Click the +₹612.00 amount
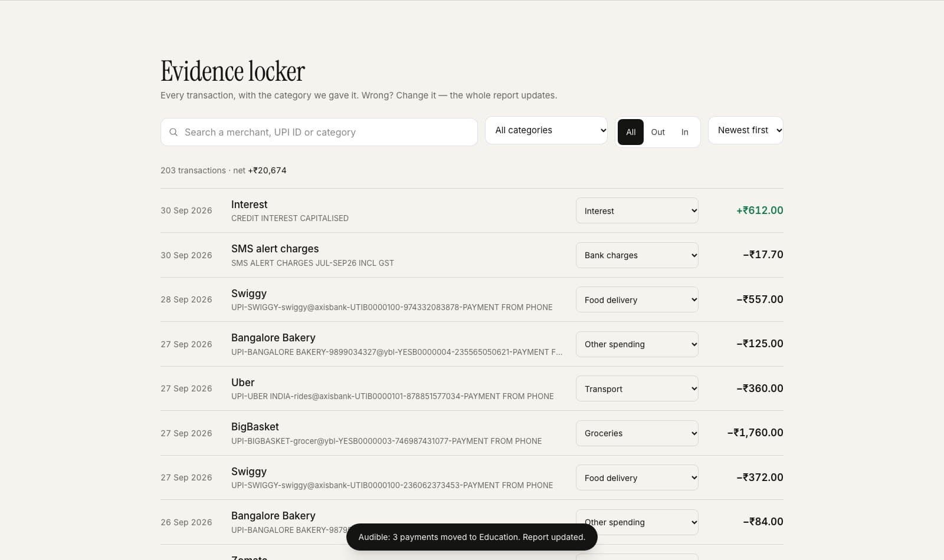 (759, 210)
